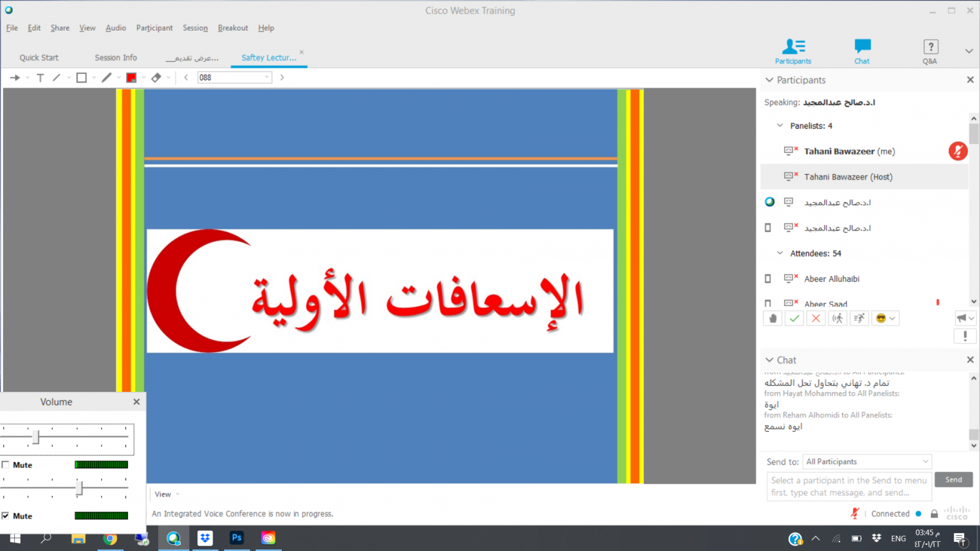The height and width of the screenshot is (551, 980).
Task: Open the Chat panel icon
Action: (x=862, y=51)
